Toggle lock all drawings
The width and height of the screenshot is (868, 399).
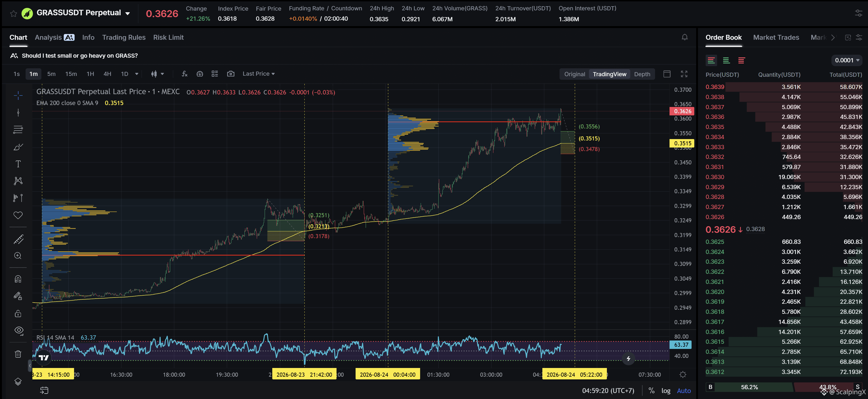tap(18, 314)
